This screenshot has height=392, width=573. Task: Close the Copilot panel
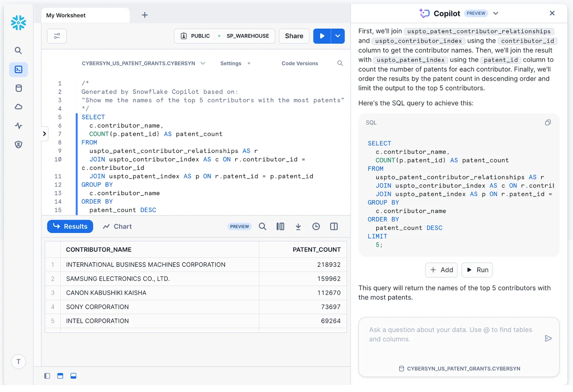(x=552, y=13)
